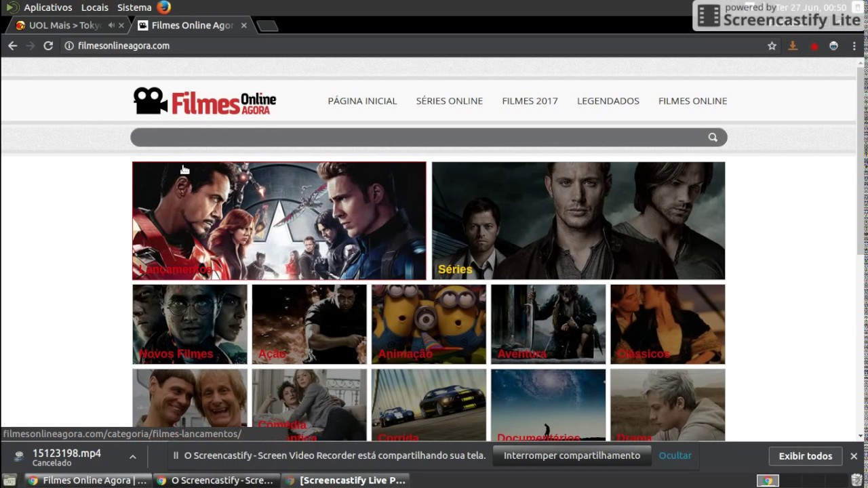Switch to Screencastify Live P... taskbar window
The image size is (868, 488).
click(x=345, y=481)
